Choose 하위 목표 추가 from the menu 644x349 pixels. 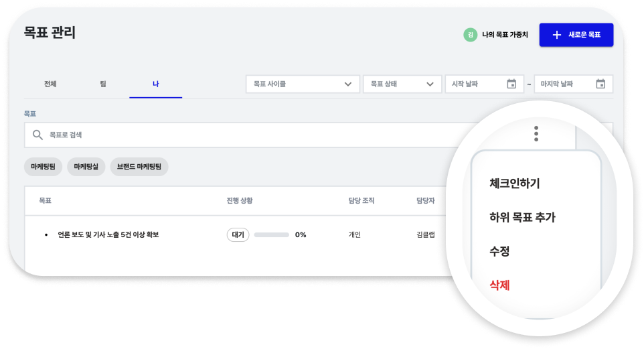[x=522, y=217]
